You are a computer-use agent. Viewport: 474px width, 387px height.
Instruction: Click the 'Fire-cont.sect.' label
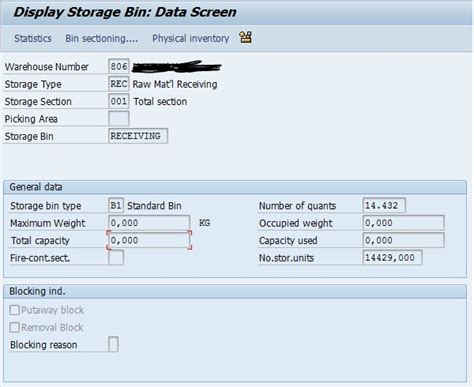pyautogui.click(x=40, y=258)
